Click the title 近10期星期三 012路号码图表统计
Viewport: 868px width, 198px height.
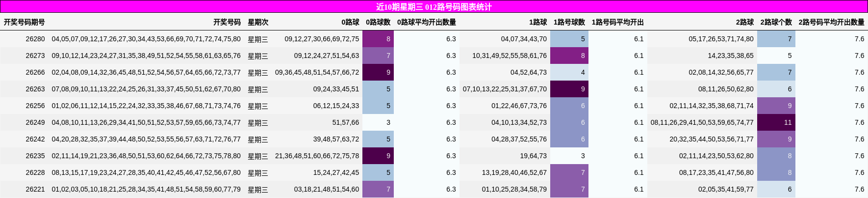(x=434, y=7)
